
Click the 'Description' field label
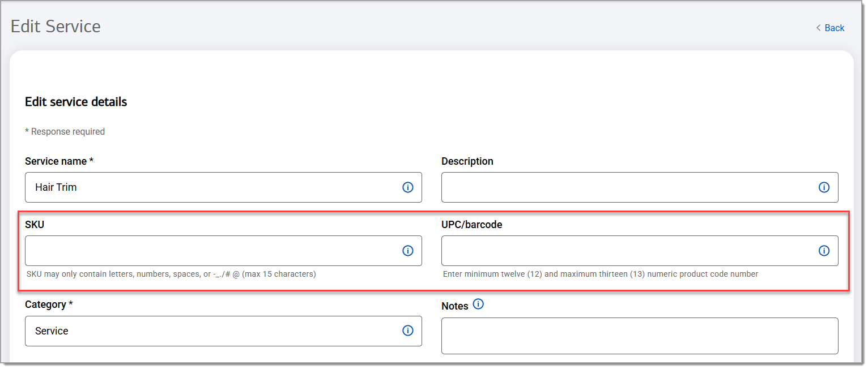click(x=467, y=161)
